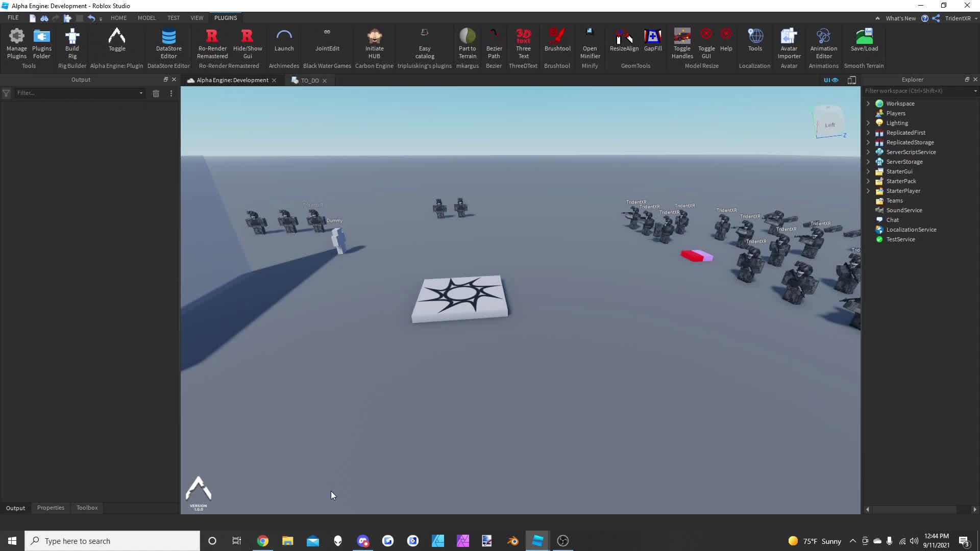
Task: Open the Bezier Path tool
Action: click(x=494, y=43)
